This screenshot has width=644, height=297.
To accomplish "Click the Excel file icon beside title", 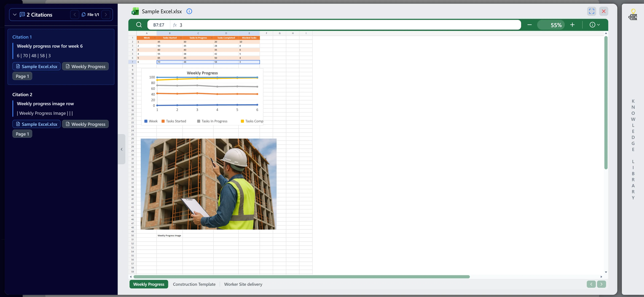I will click(135, 11).
